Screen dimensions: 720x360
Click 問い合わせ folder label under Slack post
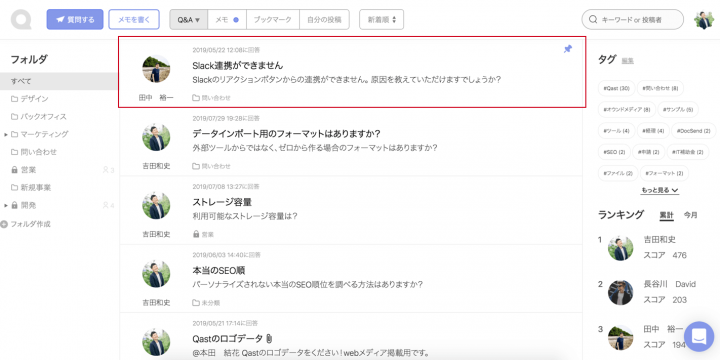(211, 98)
